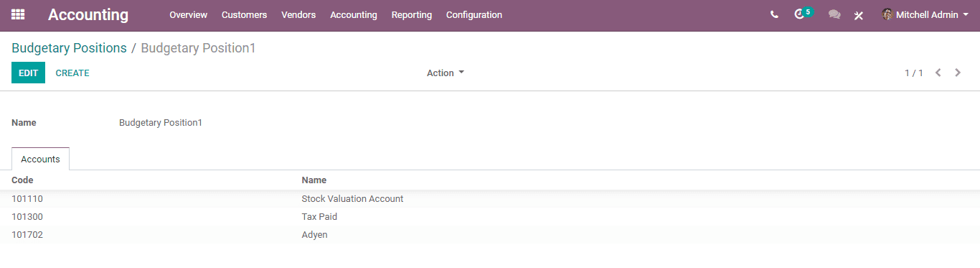The height and width of the screenshot is (268, 980).
Task: Open the Vendors menu
Action: (298, 14)
